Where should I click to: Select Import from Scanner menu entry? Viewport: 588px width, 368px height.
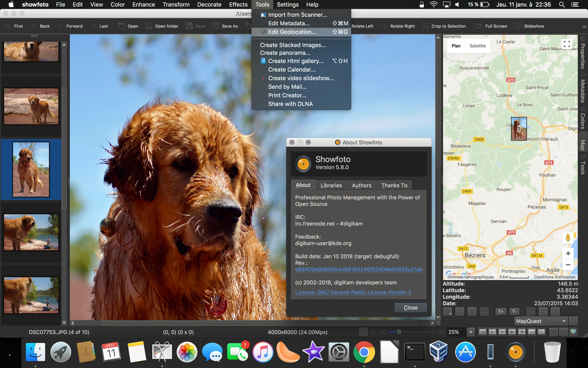301,15
